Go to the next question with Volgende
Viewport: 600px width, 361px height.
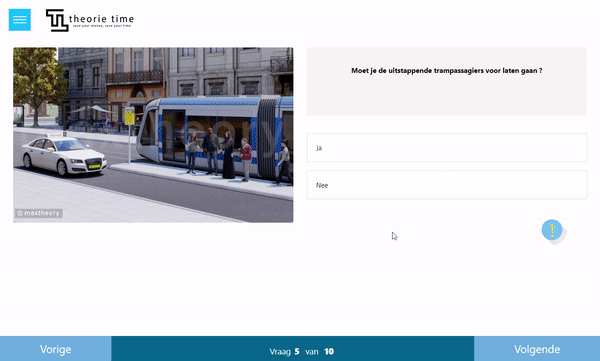[x=537, y=349]
